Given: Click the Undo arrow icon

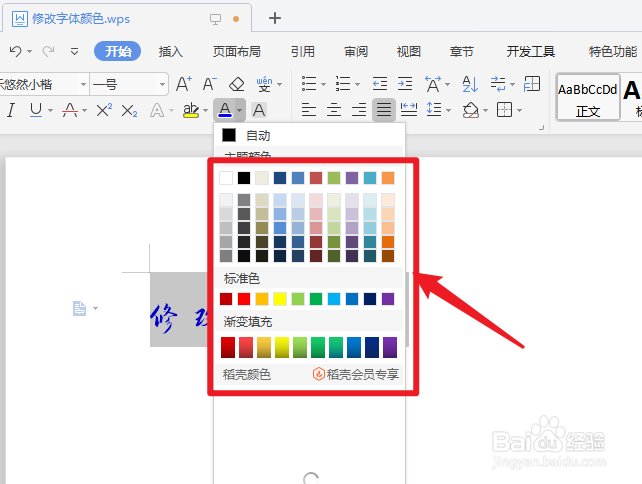Looking at the screenshot, I should pos(16,51).
